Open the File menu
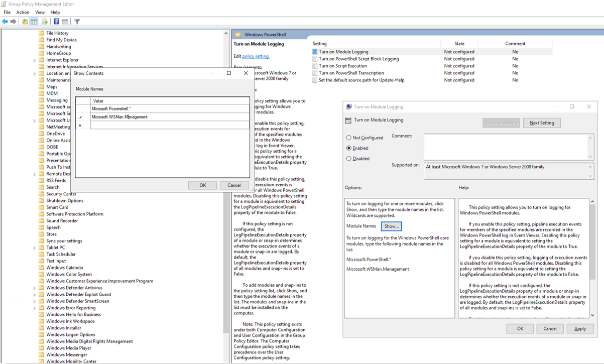The width and height of the screenshot is (604, 364). 7,12
